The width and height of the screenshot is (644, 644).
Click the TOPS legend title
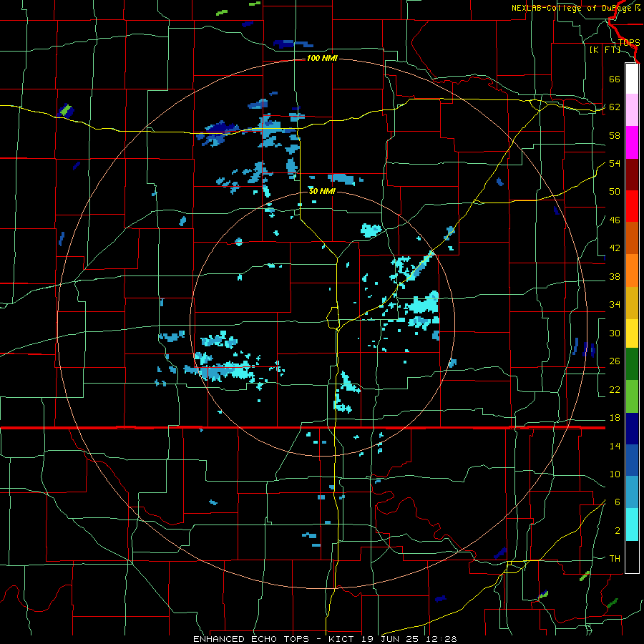[x=629, y=42]
